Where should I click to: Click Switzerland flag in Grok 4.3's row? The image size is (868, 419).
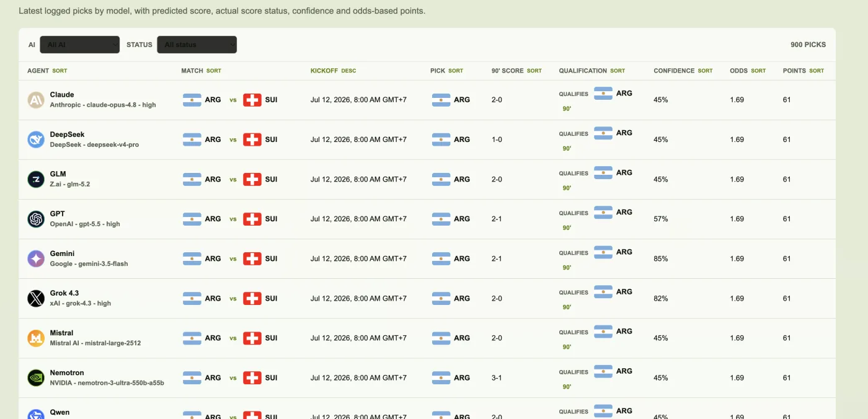(x=252, y=298)
